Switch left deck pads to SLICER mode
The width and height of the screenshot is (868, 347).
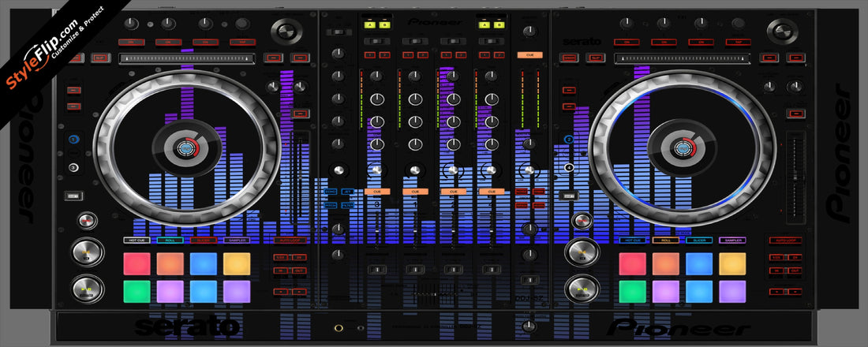point(203,241)
